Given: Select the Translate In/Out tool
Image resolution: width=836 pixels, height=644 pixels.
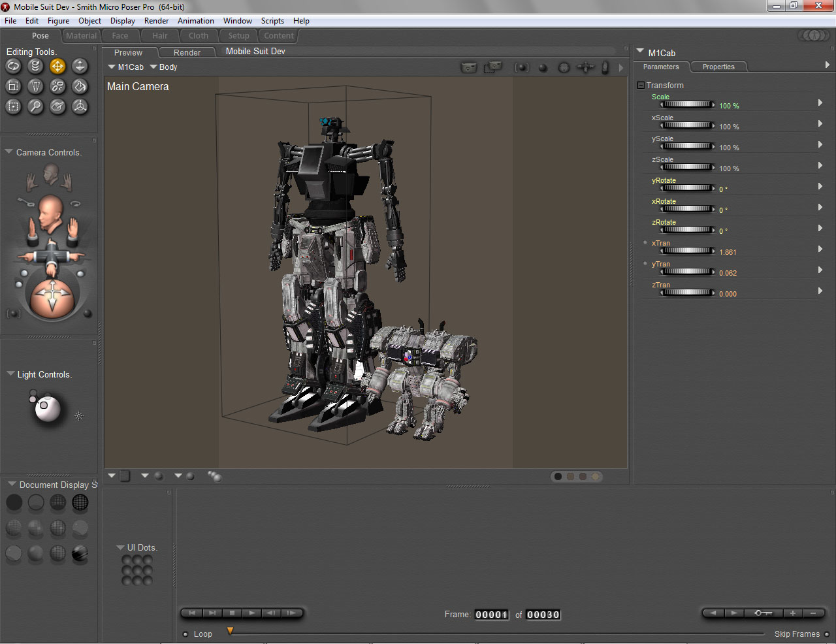Looking at the screenshot, I should click(x=80, y=66).
